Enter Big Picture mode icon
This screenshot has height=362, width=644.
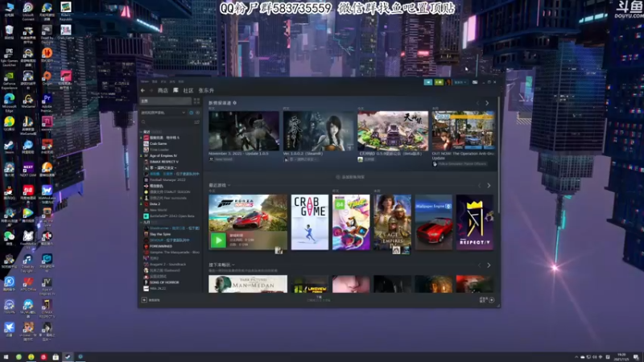(x=475, y=82)
